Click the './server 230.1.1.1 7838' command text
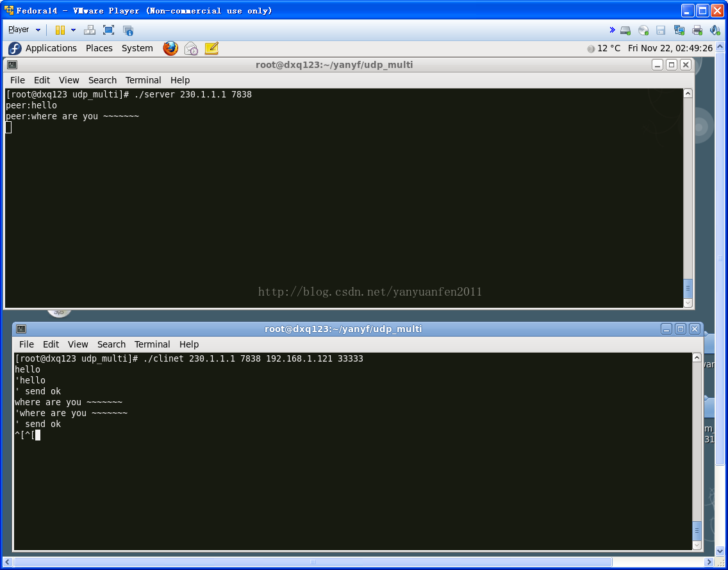728x570 pixels. [x=193, y=94]
